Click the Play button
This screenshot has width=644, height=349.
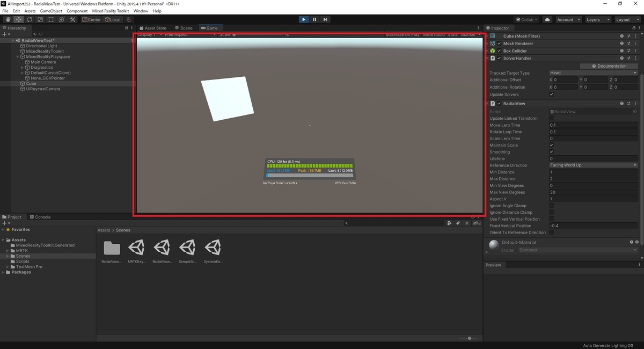(304, 20)
